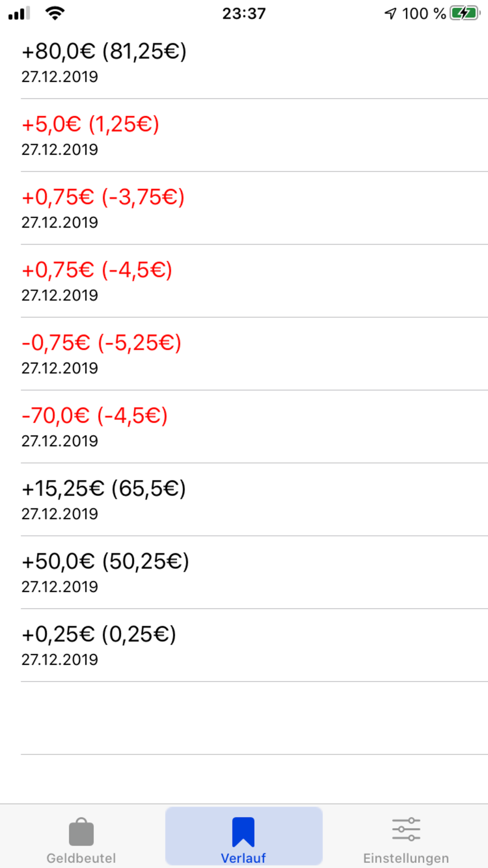Screen dimensions: 488x868
Task: Open the Einstellungen sliders icon
Action: (x=406, y=829)
